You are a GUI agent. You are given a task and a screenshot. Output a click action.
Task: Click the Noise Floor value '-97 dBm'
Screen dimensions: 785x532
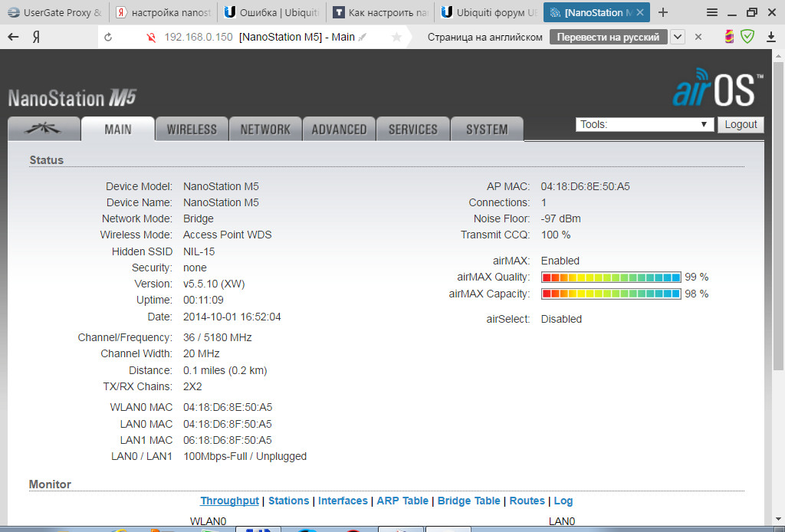tap(560, 218)
